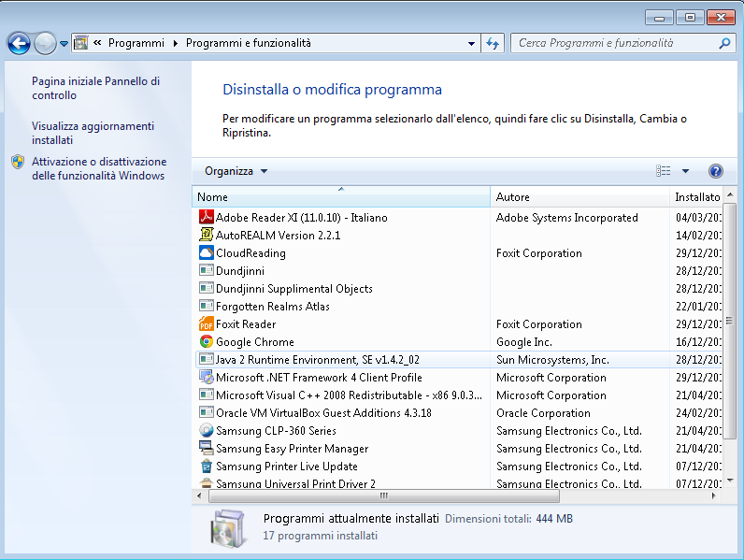
Task: Click the orange Foxit Reader PDF icon
Action: point(207,323)
